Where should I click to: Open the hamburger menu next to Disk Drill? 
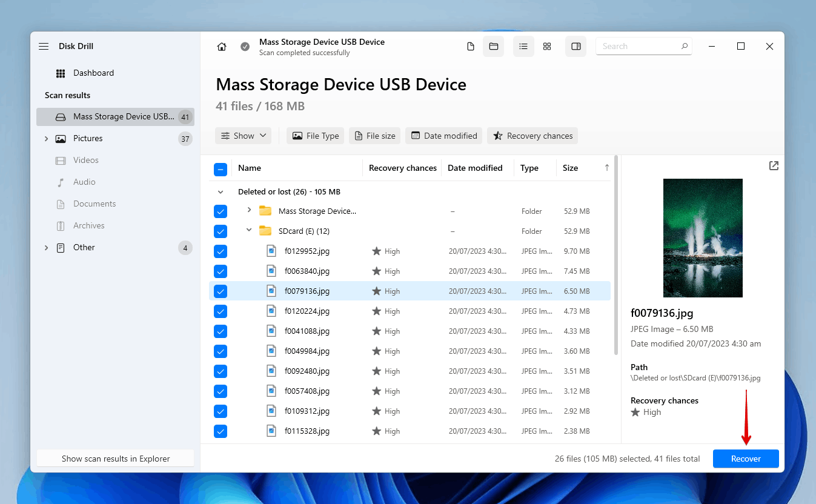tap(44, 46)
